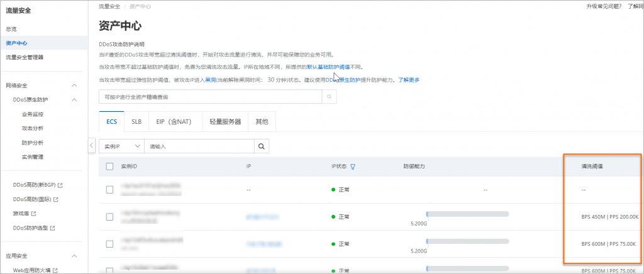Viewport: 644px width, 274px height.
Task: Collapse the DDoS原生防护 submenu
Action: pos(74,100)
